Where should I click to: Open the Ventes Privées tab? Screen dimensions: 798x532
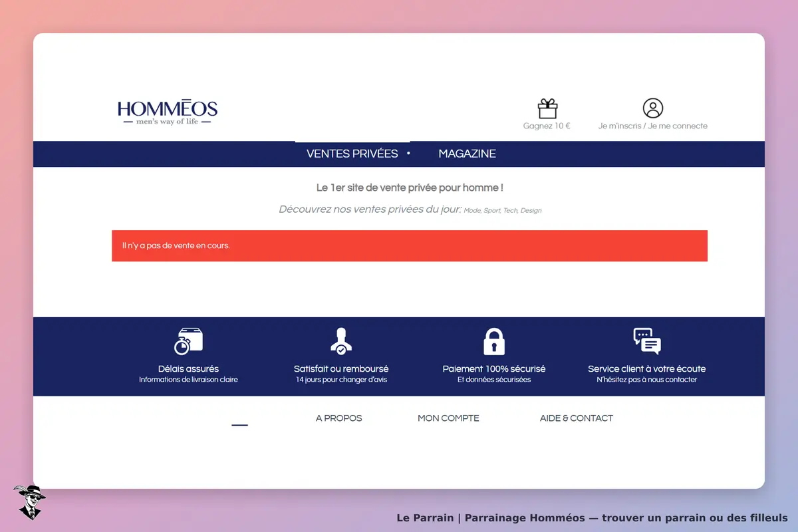point(352,154)
